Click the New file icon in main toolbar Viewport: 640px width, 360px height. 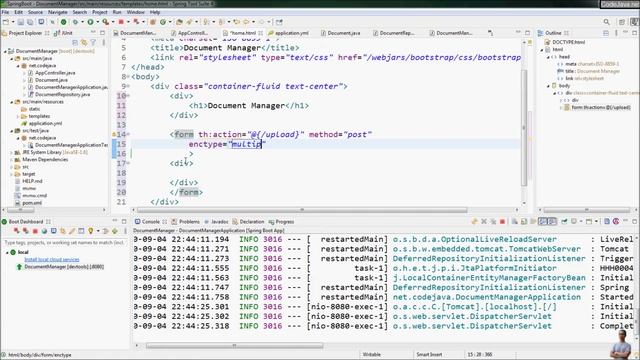click(x=6, y=22)
